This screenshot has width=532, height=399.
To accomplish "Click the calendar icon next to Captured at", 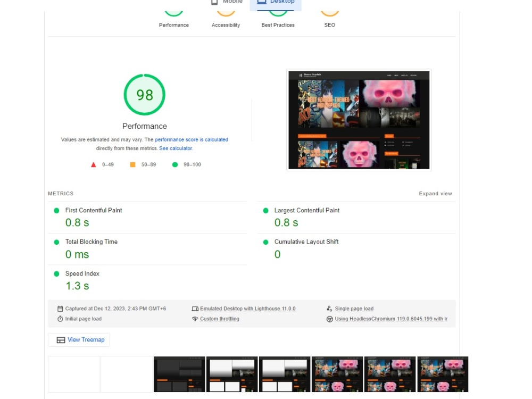I will point(60,309).
